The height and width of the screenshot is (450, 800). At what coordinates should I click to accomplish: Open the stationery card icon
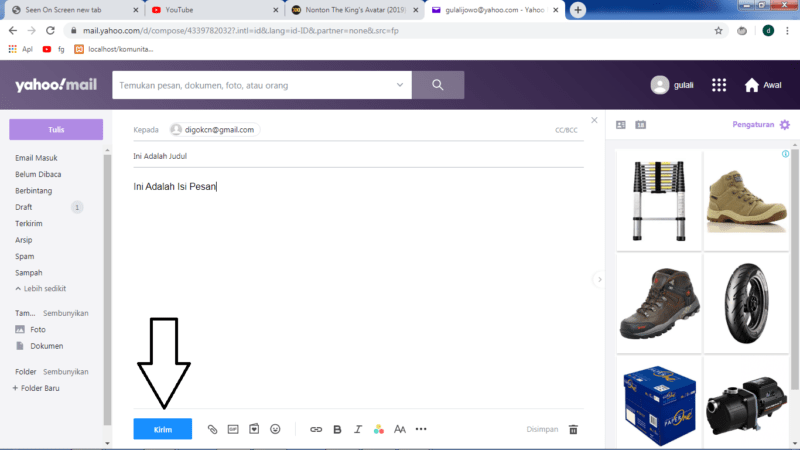point(254,429)
